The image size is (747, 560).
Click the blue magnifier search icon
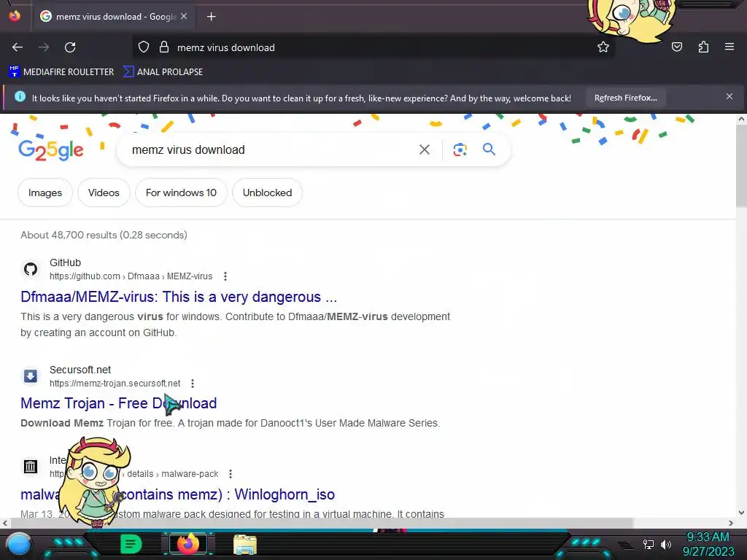[x=489, y=149]
